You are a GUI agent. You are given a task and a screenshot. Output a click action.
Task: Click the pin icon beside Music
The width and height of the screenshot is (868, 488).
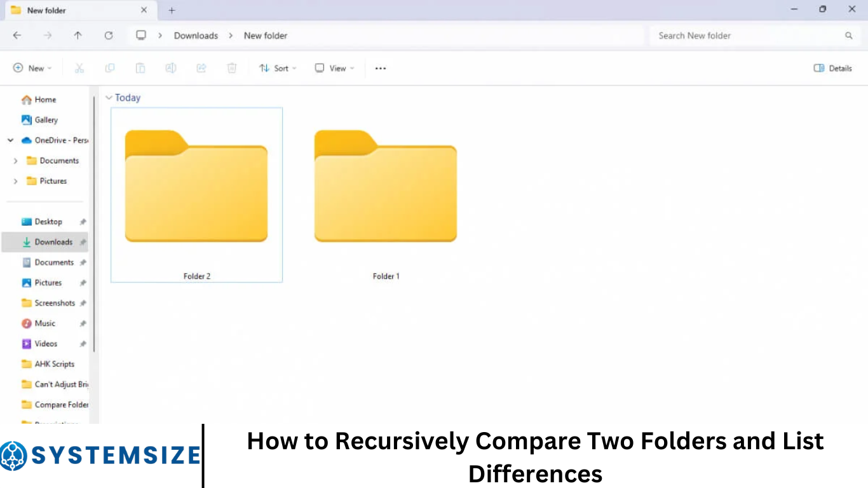(83, 323)
